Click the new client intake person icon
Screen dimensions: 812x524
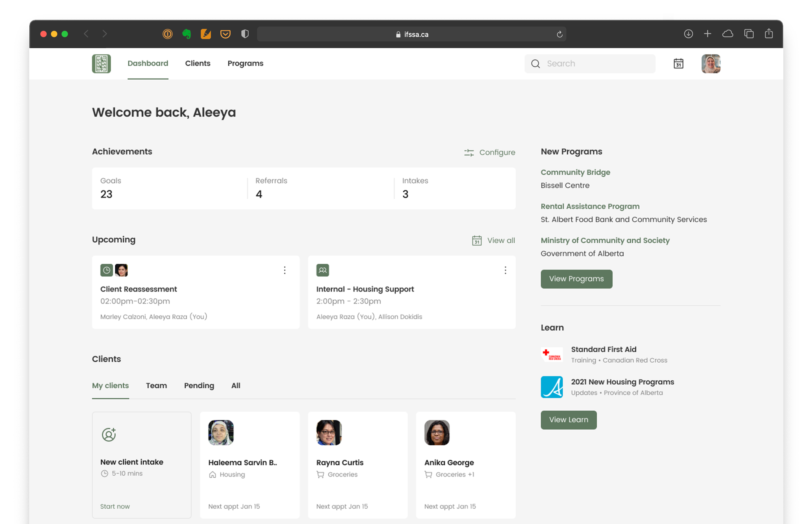coord(109,435)
